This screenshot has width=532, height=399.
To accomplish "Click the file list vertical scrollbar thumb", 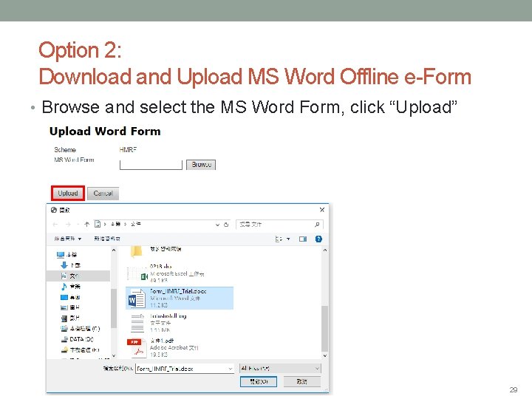I will [x=324, y=328].
